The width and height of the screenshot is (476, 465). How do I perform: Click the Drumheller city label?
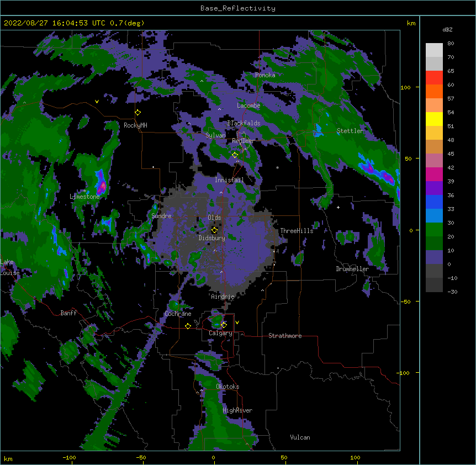(352, 269)
